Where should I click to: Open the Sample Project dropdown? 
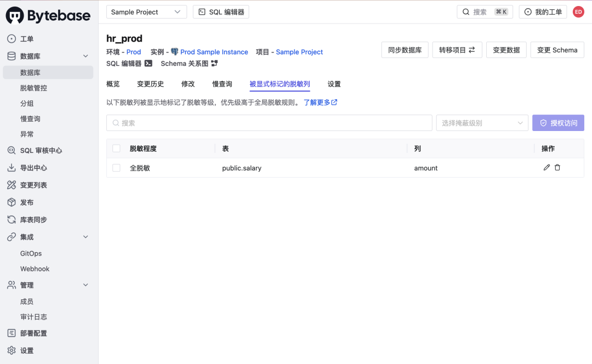[146, 12]
